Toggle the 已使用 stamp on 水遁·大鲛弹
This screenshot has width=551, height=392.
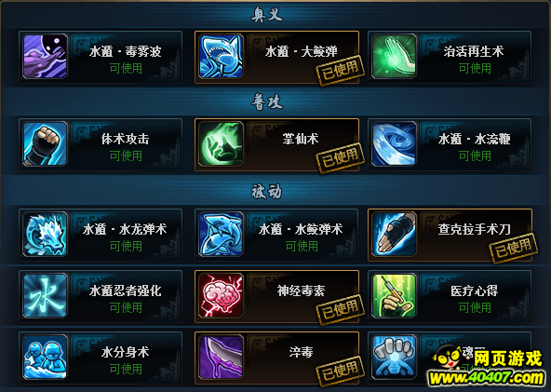click(x=340, y=71)
